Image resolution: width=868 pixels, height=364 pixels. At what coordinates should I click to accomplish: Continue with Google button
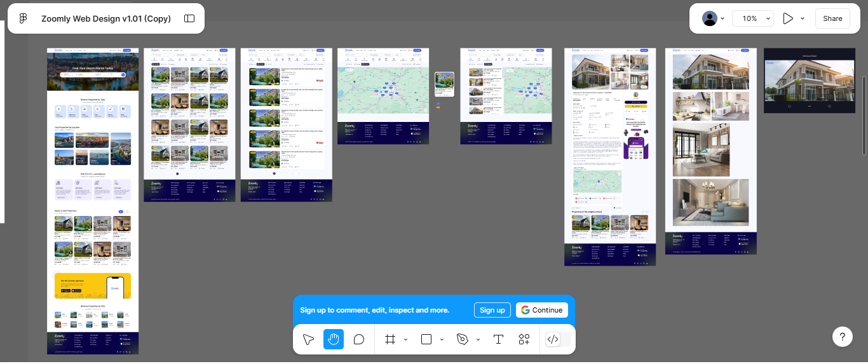[541, 310]
